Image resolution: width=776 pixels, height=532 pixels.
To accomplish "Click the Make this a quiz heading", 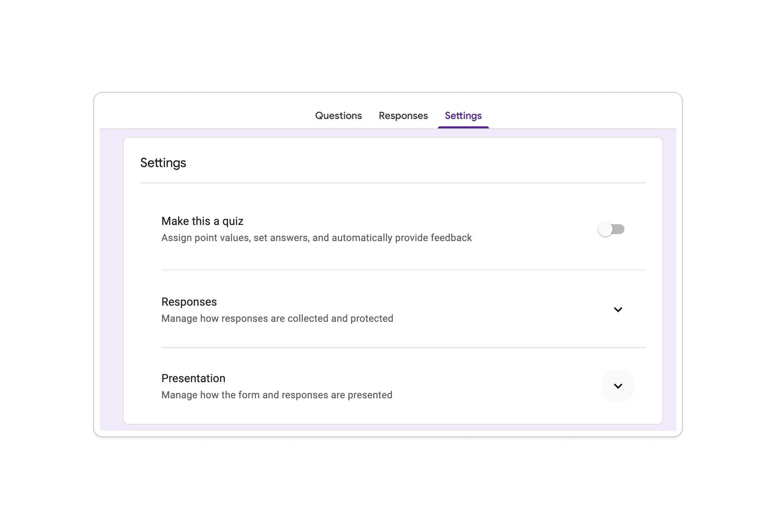I will click(x=202, y=221).
